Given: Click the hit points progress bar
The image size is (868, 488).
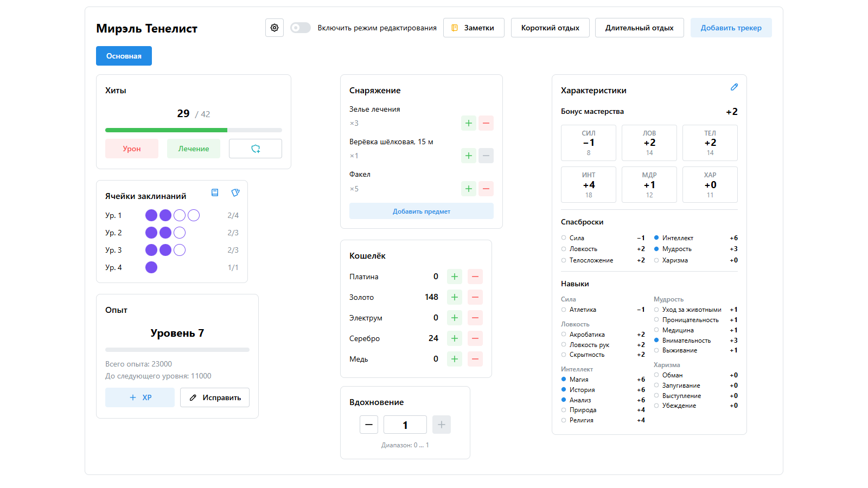Looking at the screenshot, I should coord(194,130).
